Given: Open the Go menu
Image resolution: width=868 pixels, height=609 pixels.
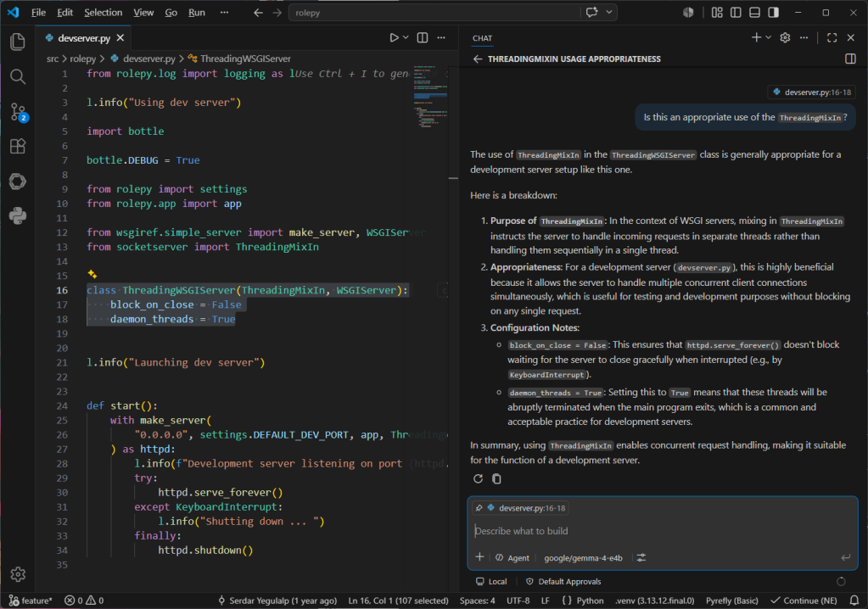Looking at the screenshot, I should 171,12.
